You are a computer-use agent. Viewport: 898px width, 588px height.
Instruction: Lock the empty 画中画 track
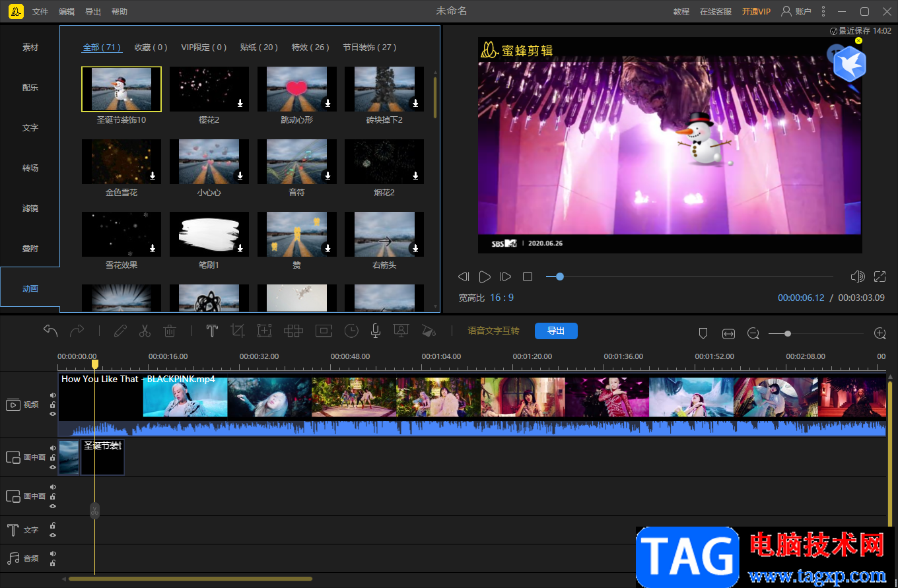[x=53, y=496]
